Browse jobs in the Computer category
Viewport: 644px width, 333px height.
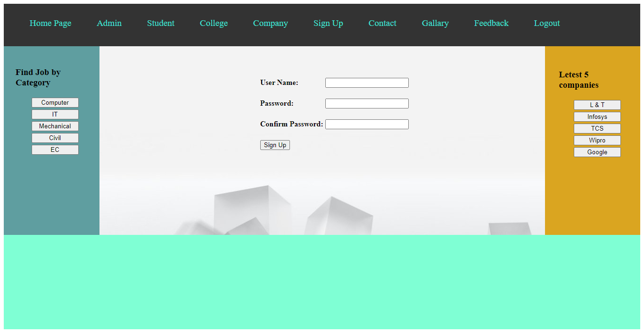coord(55,102)
